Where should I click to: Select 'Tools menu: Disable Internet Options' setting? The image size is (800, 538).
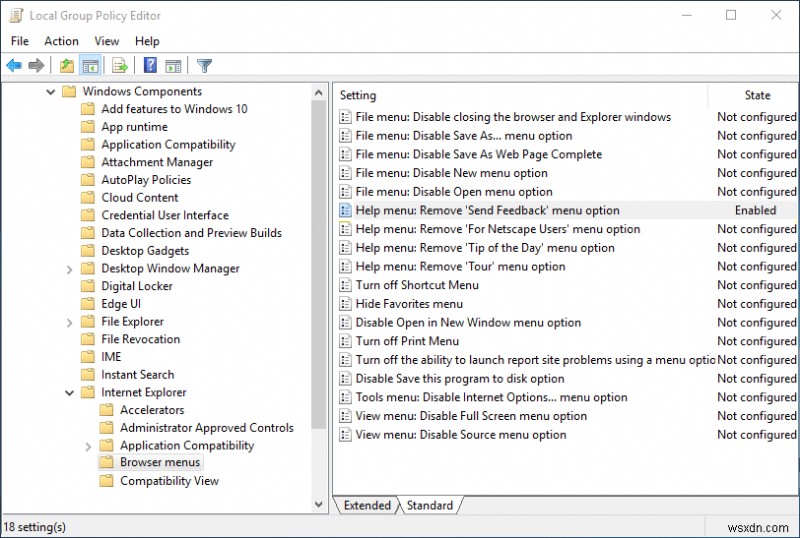tap(491, 397)
